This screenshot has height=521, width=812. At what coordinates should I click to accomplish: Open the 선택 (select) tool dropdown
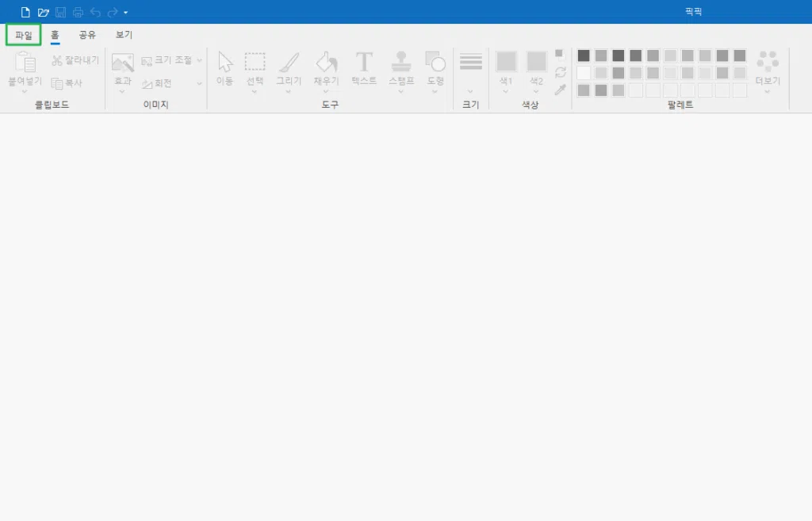pyautogui.click(x=255, y=91)
